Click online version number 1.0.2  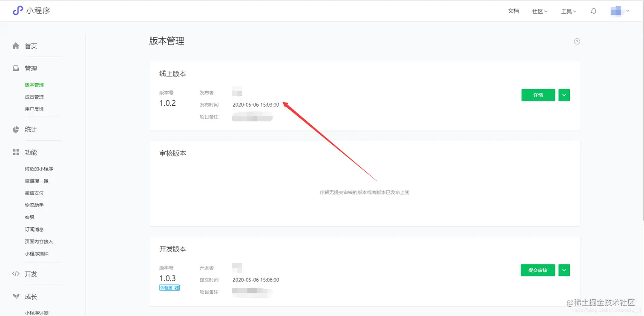[x=167, y=103]
